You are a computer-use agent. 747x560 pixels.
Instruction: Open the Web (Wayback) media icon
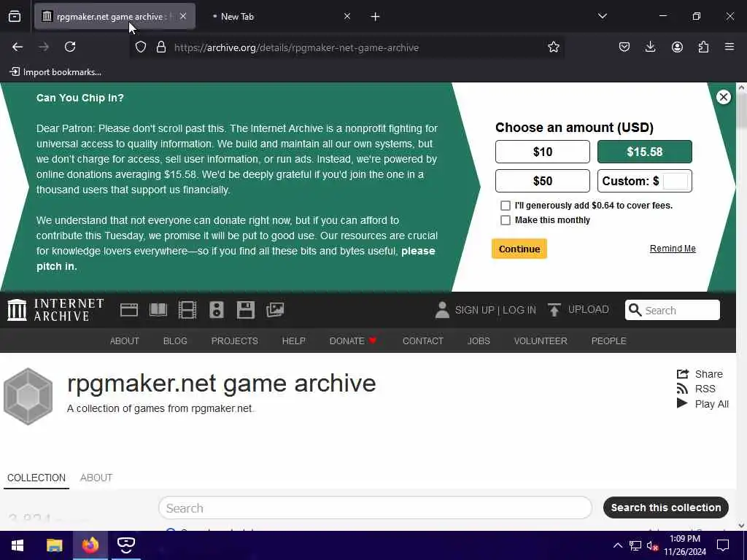[128, 310]
